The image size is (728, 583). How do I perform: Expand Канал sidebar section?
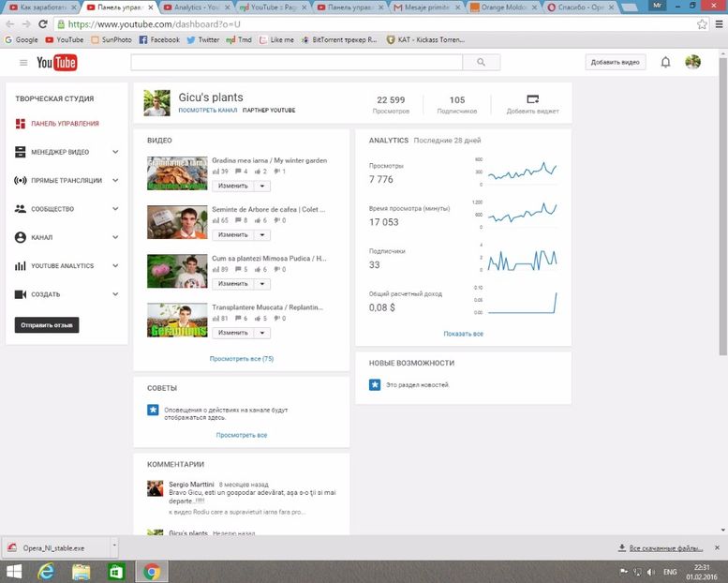click(x=115, y=237)
